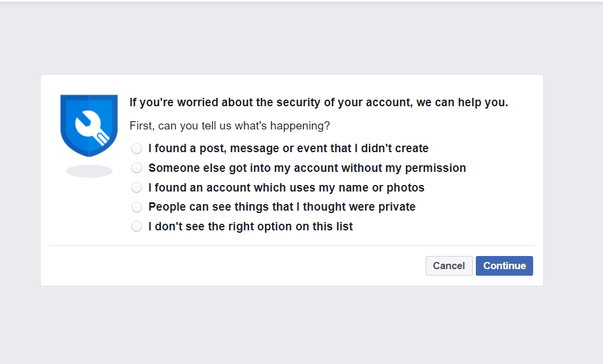This screenshot has height=364, width=603.
Task: Click the blue security shield icon
Action: tap(89, 125)
